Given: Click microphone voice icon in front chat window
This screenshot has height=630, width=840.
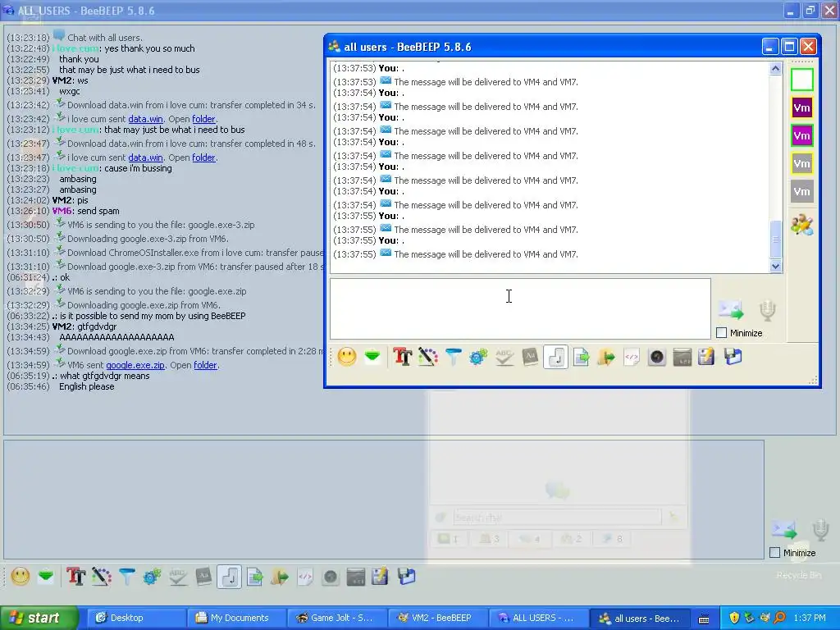Looking at the screenshot, I should coord(768,311).
